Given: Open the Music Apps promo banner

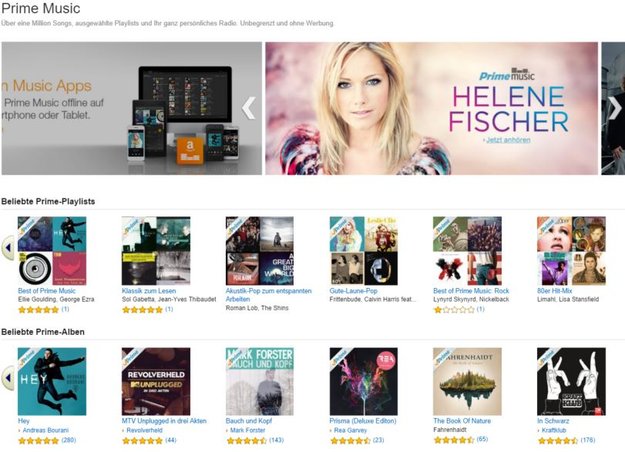Looking at the screenshot, I should tap(132, 108).
